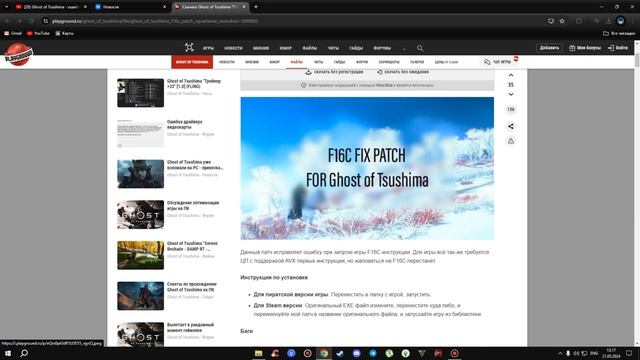The image size is (640, 360).
Task: Open the Цены tab in the game sub-menu
Action: tap(446, 62)
